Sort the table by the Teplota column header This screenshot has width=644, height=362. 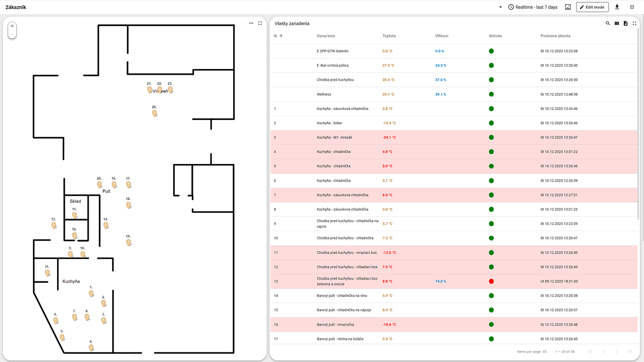(x=389, y=36)
